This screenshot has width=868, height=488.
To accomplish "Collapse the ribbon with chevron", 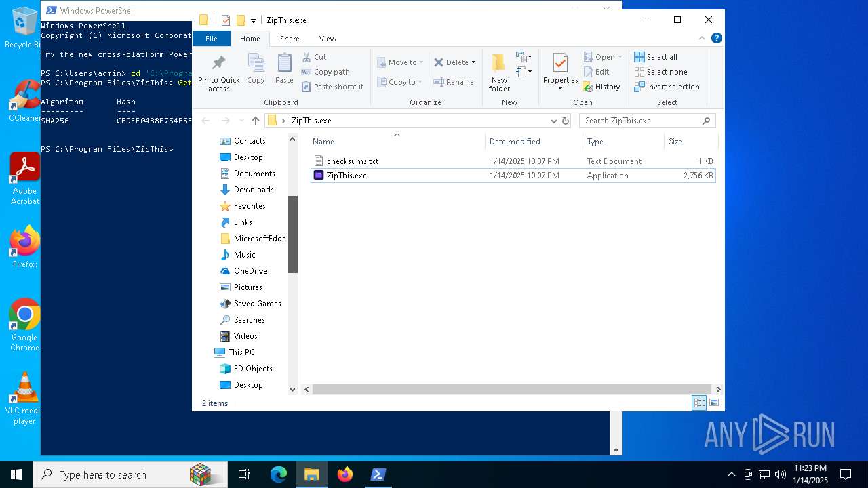I will pos(702,38).
